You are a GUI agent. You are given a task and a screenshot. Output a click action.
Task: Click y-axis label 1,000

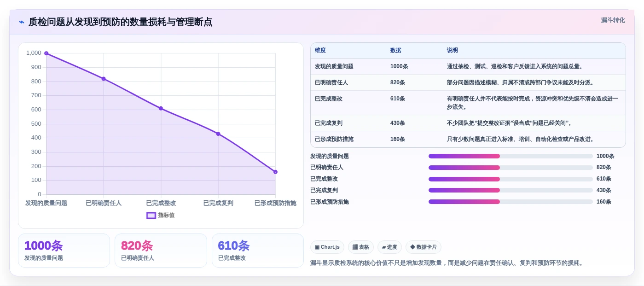[x=34, y=53]
